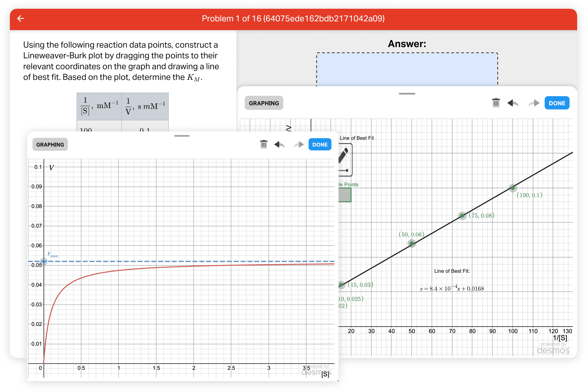The height and width of the screenshot is (392, 587).
Task: Click the 1/[S] table column header
Action: coord(99,107)
